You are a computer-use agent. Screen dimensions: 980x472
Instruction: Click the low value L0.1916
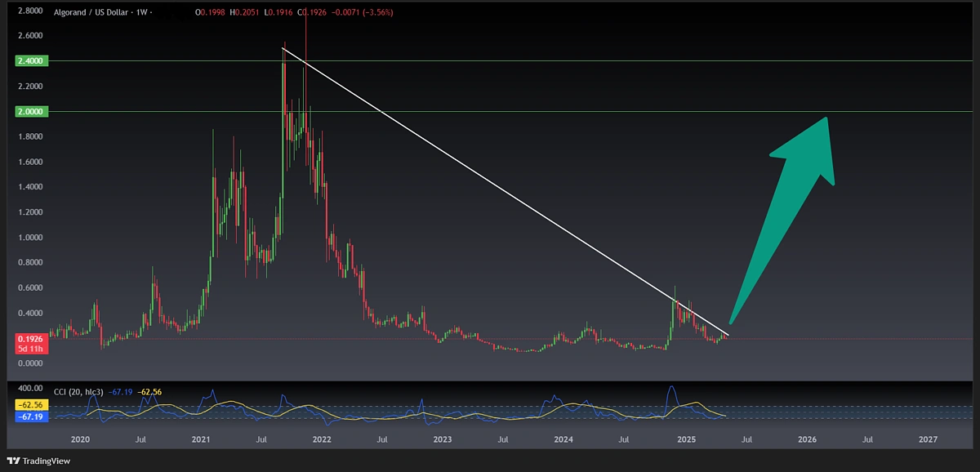280,12
